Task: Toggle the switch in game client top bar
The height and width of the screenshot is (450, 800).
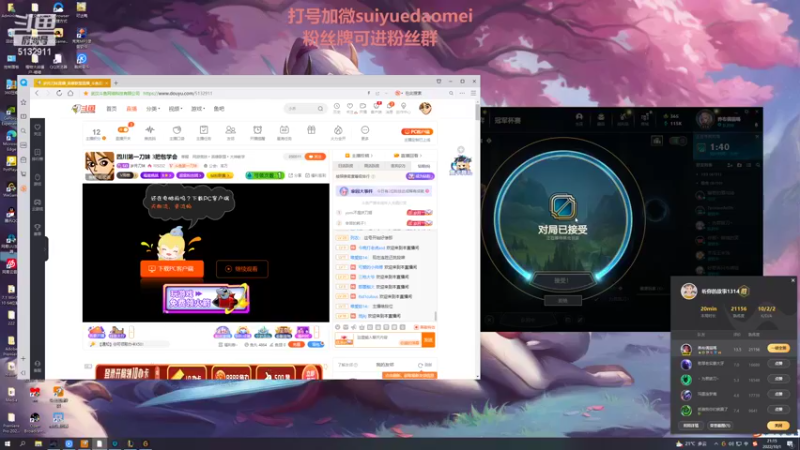Action: (679, 141)
